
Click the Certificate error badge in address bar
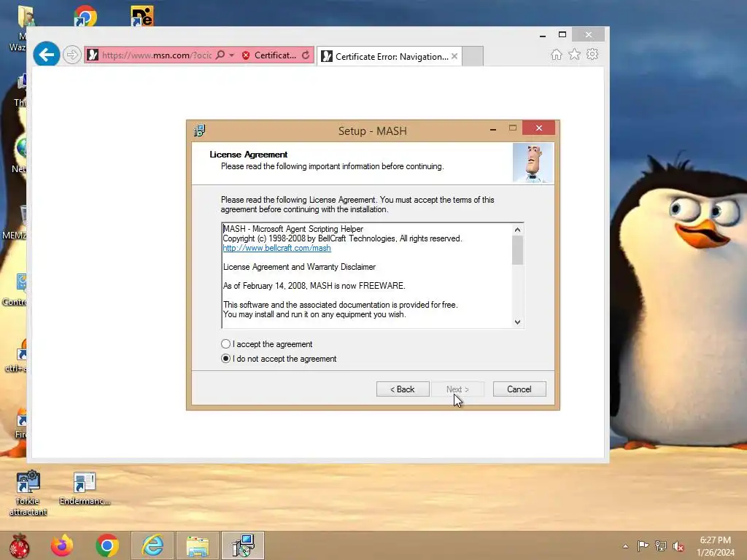coord(269,55)
